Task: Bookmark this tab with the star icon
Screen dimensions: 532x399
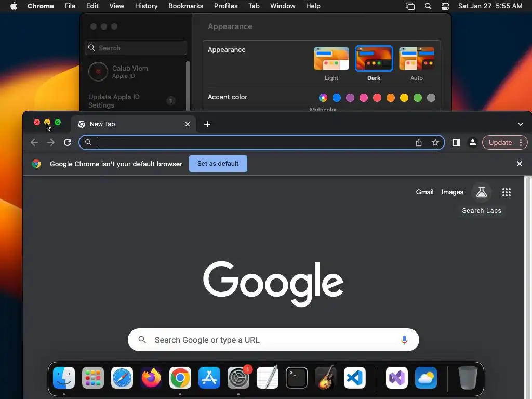Action: [435, 142]
